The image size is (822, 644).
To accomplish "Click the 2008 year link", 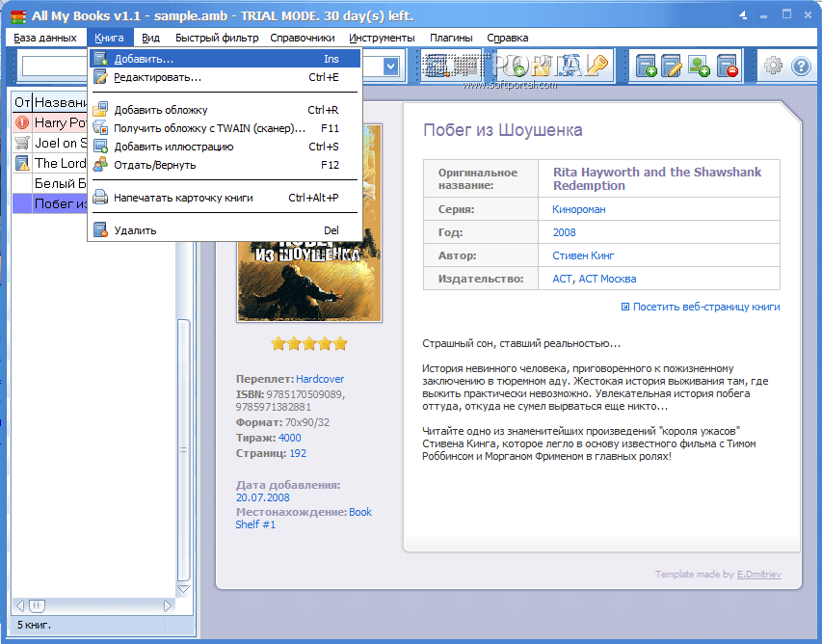I will pos(564,232).
